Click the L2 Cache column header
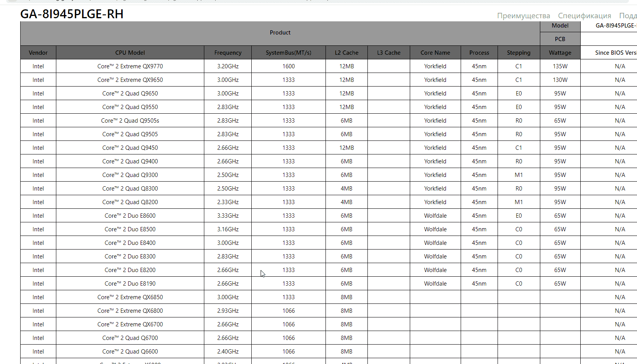Viewport: 637px width, 364px height. [347, 53]
